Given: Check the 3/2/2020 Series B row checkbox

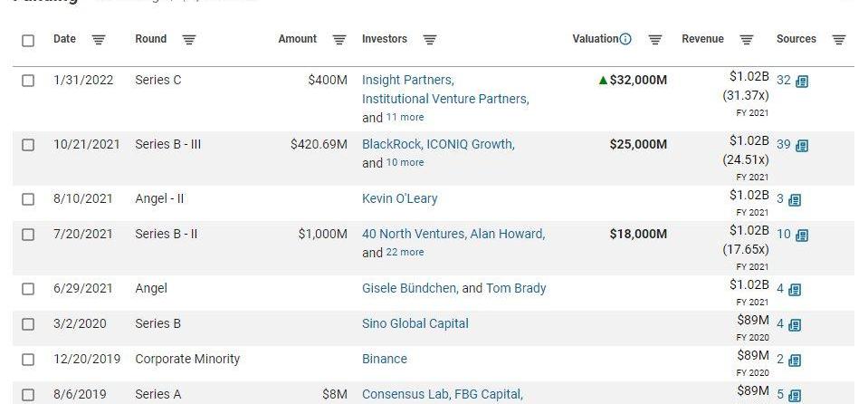Looking at the screenshot, I should coord(28,325).
